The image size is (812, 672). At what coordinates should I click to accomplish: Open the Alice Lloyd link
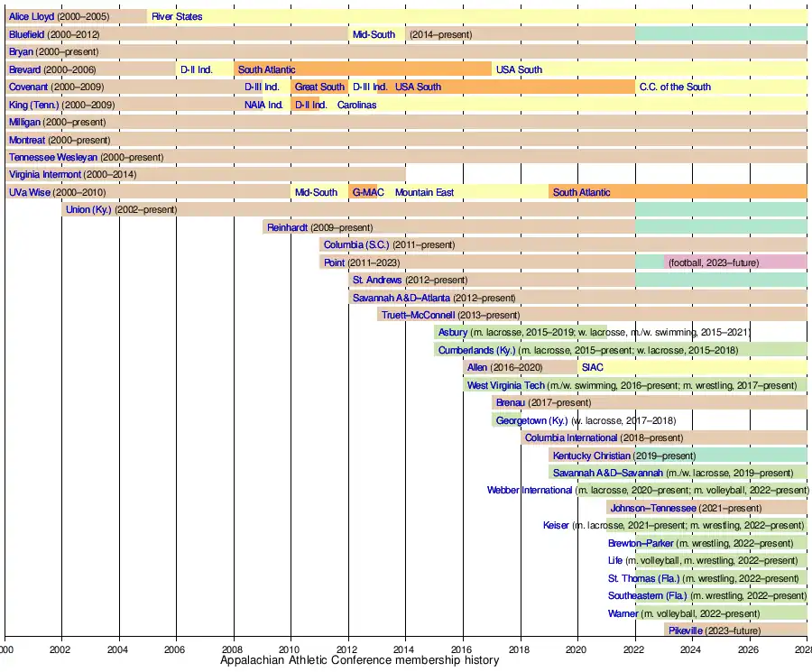(x=31, y=16)
